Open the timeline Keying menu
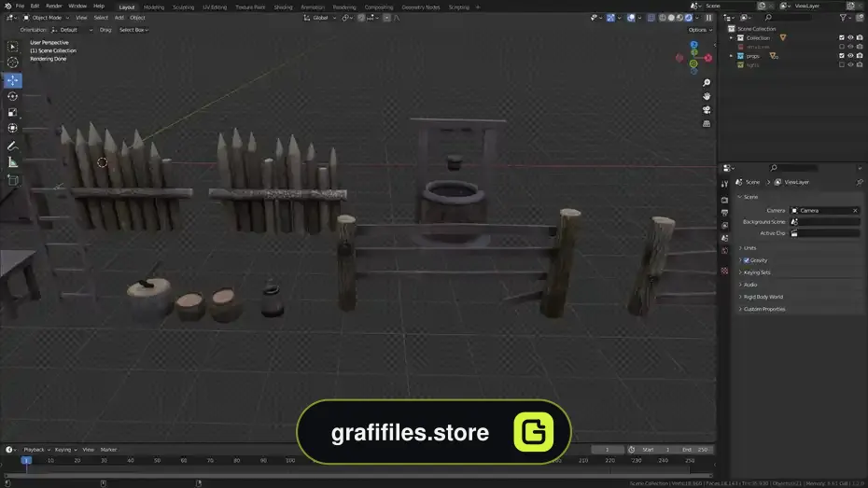Image resolution: width=868 pixels, height=488 pixels. click(x=65, y=450)
